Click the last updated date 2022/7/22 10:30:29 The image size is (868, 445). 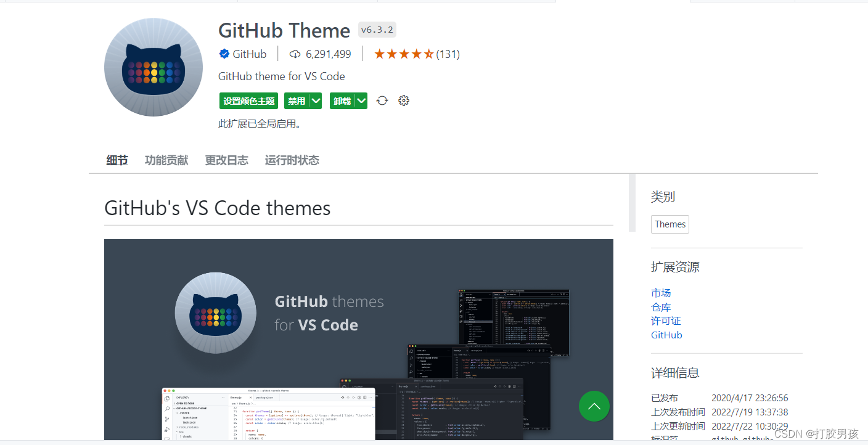click(x=750, y=427)
